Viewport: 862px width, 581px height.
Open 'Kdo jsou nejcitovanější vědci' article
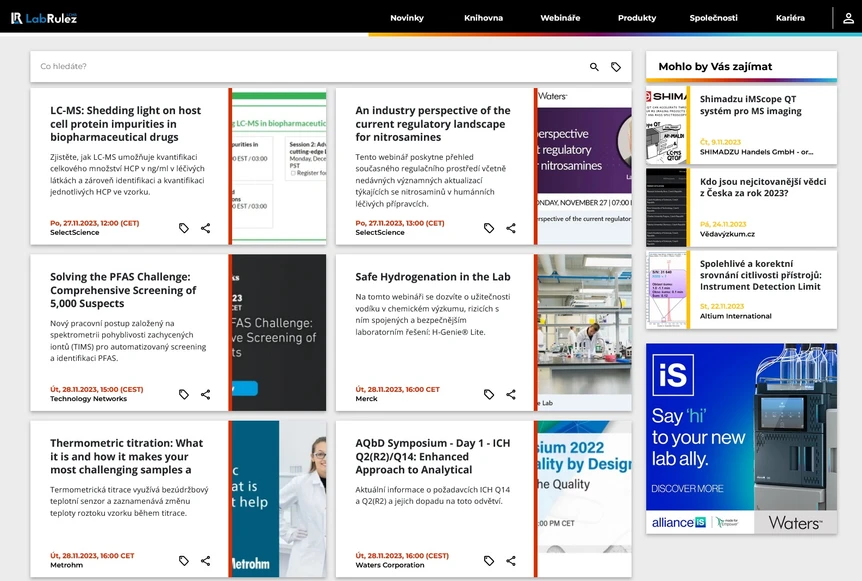pos(762,187)
